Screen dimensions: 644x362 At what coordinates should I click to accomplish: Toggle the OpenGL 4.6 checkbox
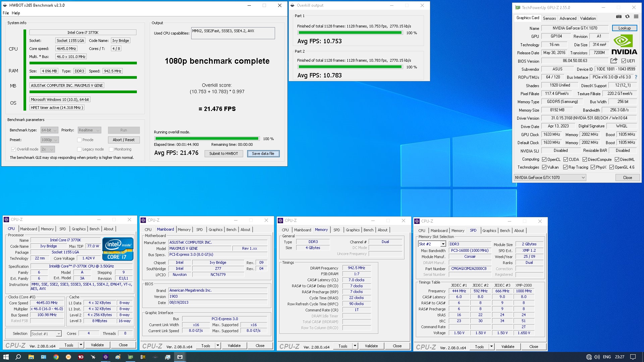pyautogui.click(x=611, y=167)
